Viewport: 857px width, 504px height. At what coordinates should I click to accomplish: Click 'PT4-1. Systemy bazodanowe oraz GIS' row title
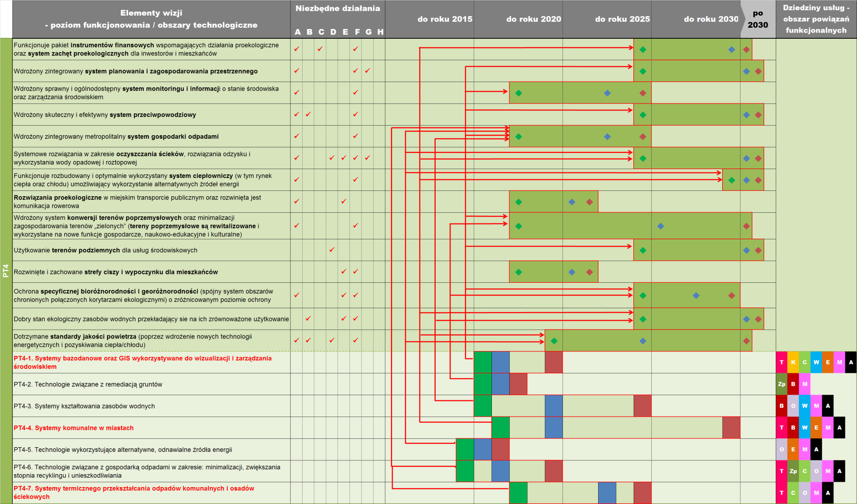(142, 362)
